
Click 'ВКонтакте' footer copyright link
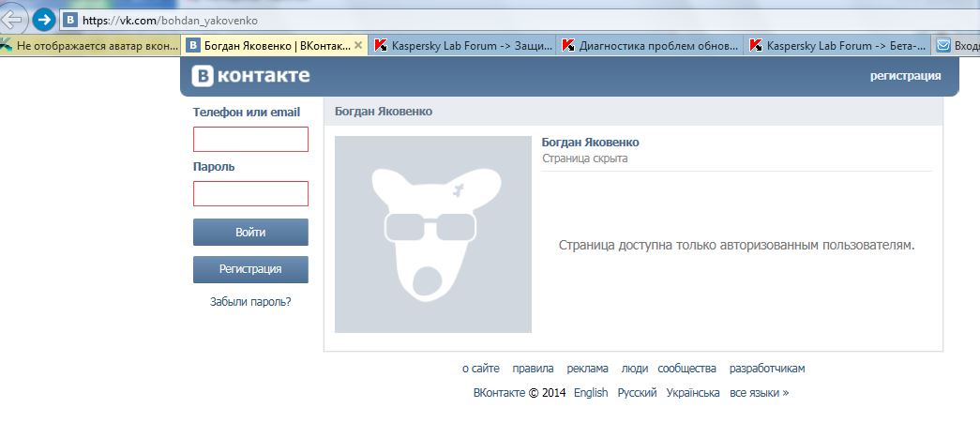point(499,393)
